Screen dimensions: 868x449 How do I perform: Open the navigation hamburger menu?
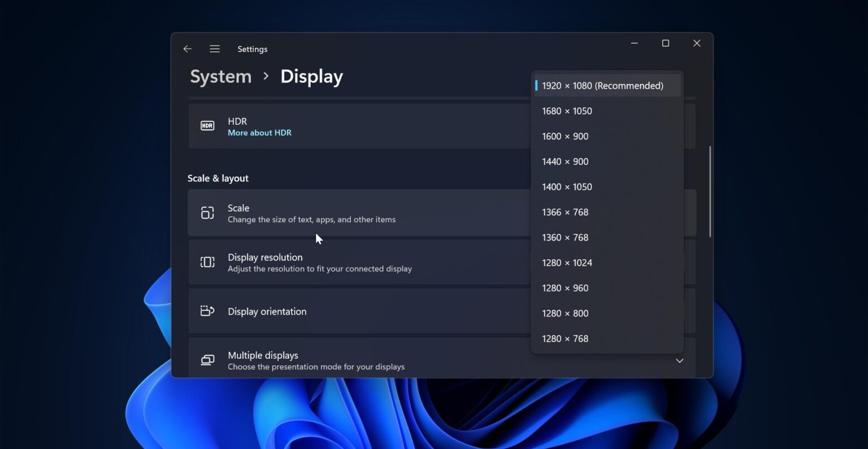[x=215, y=49]
